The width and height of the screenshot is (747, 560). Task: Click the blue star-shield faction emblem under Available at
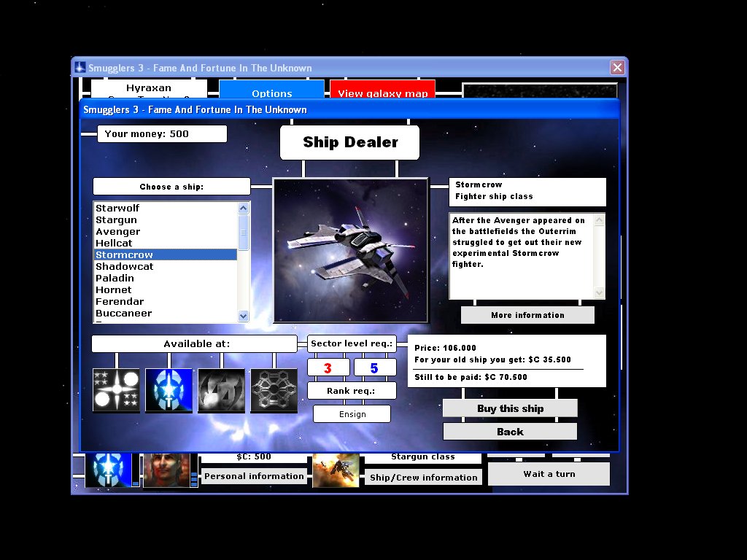[169, 390]
